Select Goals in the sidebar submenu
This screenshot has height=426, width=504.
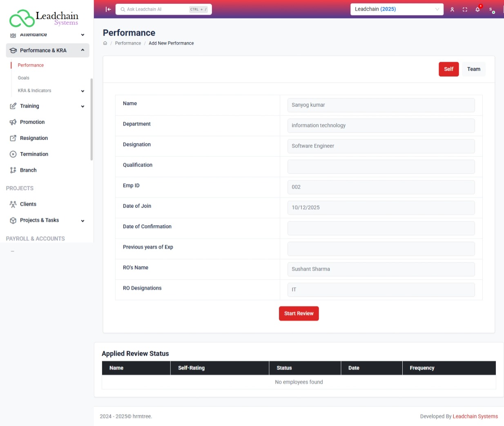tap(24, 78)
